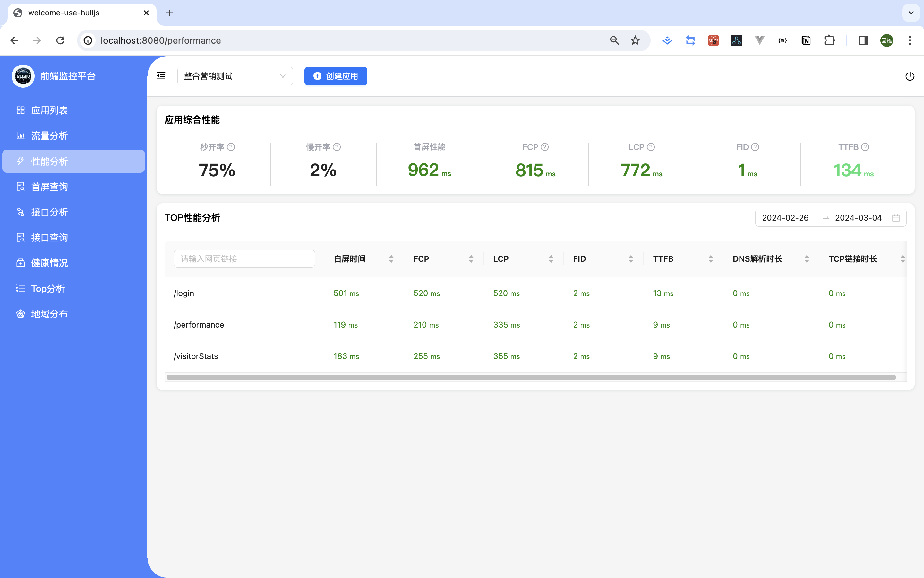Open 接口查询 in sidebar
This screenshot has height=578, width=924.
pyautogui.click(x=73, y=237)
